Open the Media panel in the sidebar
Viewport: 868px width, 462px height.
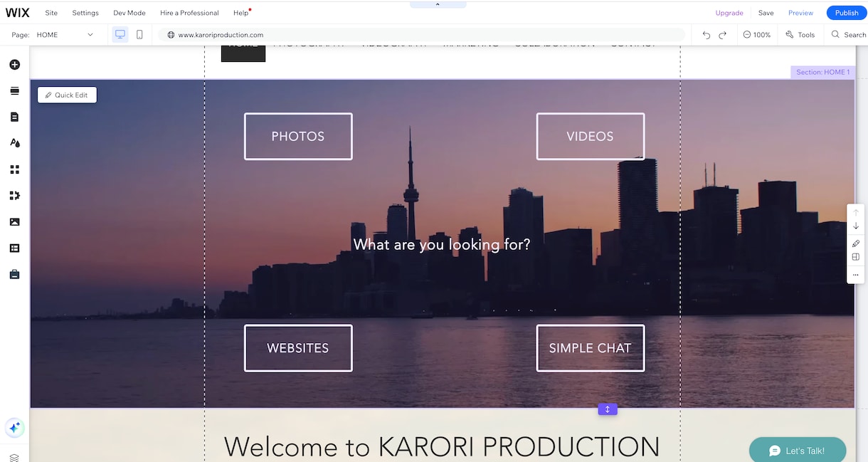[14, 221]
